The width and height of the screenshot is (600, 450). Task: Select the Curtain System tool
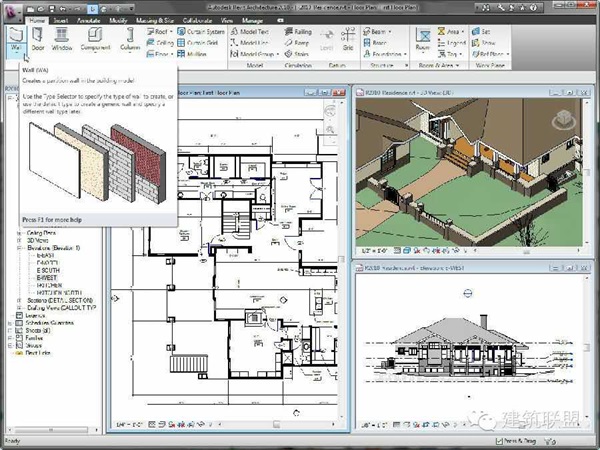[200, 31]
